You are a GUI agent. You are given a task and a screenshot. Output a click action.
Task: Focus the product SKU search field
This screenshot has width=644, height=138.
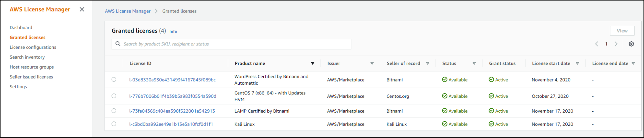click(235, 44)
